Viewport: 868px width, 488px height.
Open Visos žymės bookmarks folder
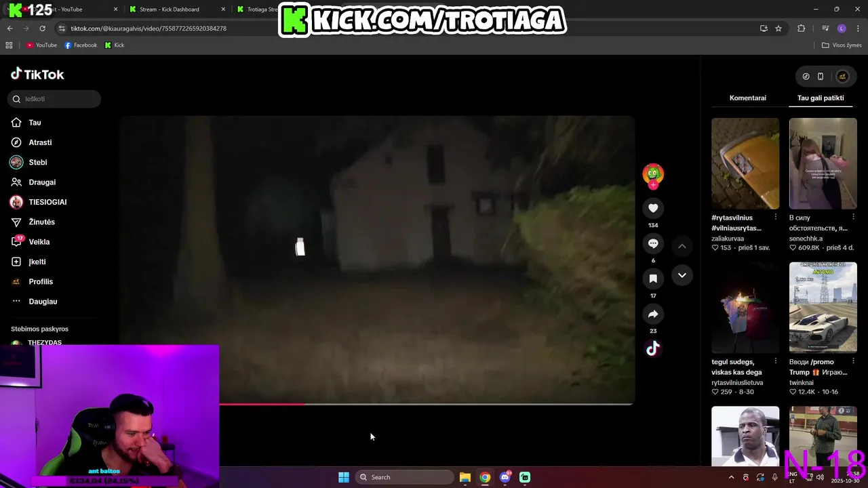pos(842,45)
